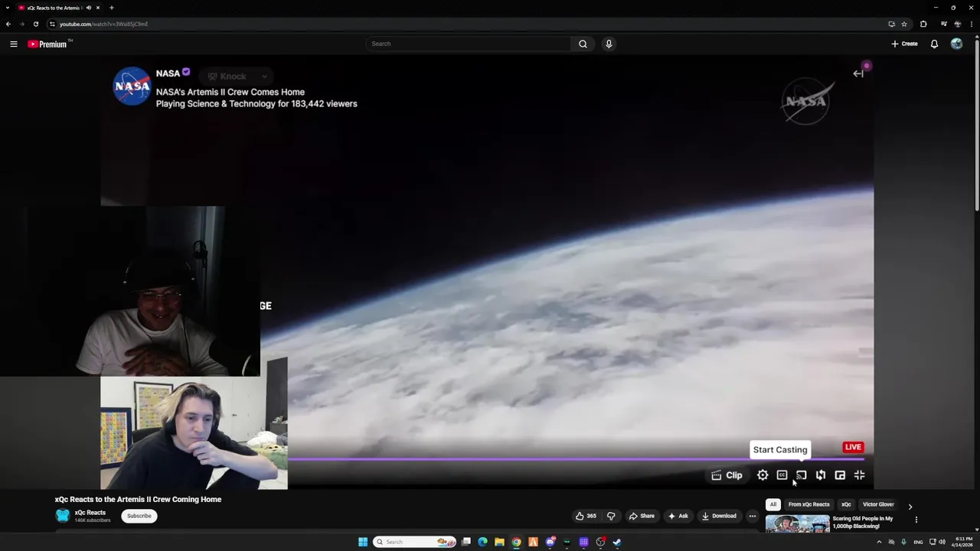Open the account avatar menu

point(956,44)
